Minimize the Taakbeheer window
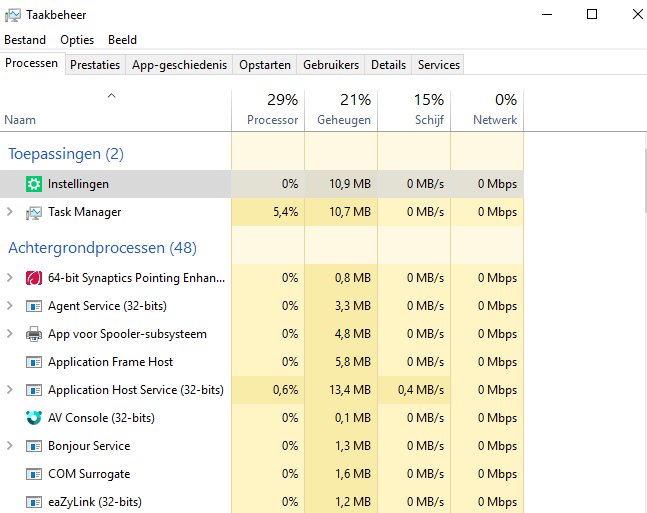 pos(547,14)
